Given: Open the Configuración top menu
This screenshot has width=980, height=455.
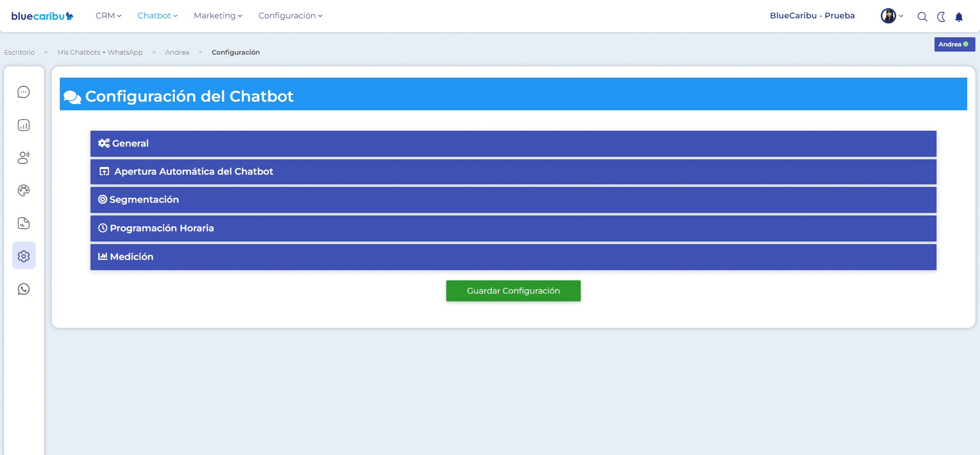Looking at the screenshot, I should coord(290,16).
